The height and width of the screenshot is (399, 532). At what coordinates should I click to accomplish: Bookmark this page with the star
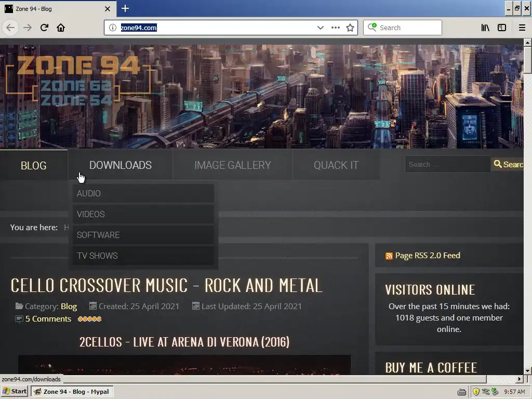point(350,28)
